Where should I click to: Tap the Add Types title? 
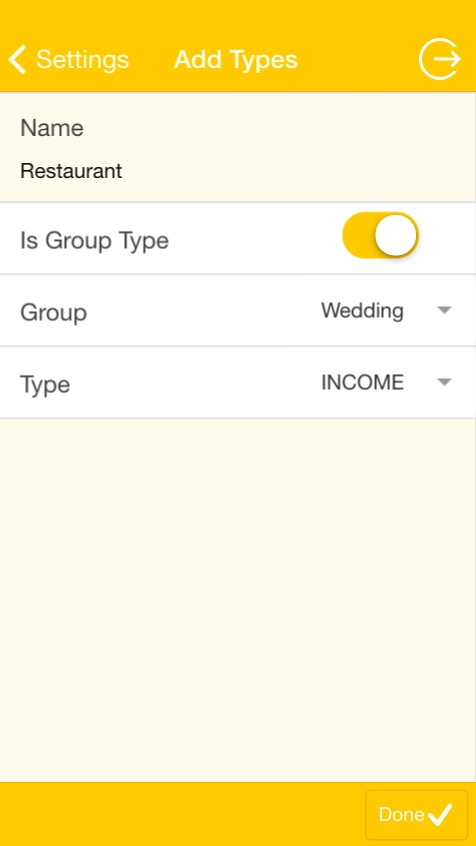pyautogui.click(x=236, y=59)
